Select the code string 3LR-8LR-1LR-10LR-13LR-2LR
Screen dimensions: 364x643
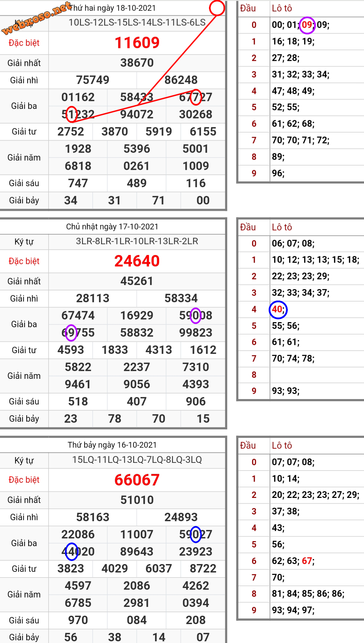click(137, 241)
